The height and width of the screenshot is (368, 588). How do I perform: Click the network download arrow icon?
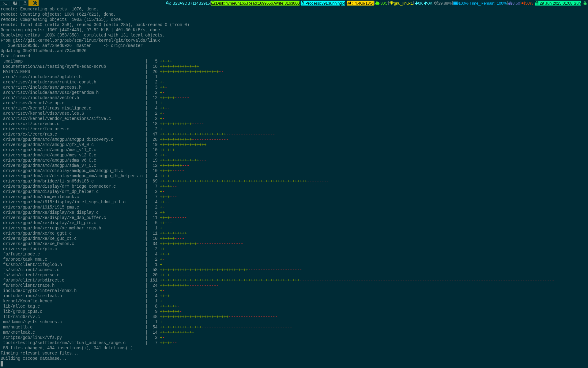click(x=416, y=3)
